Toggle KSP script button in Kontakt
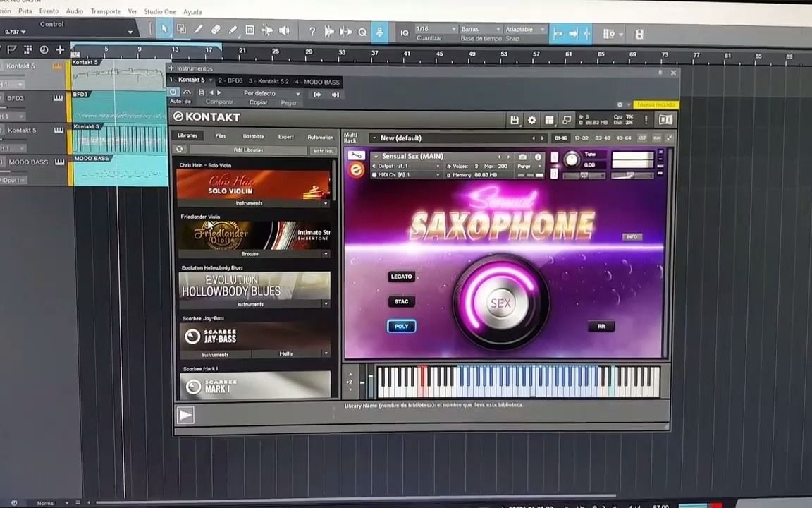This screenshot has height=508, width=812. (x=642, y=138)
